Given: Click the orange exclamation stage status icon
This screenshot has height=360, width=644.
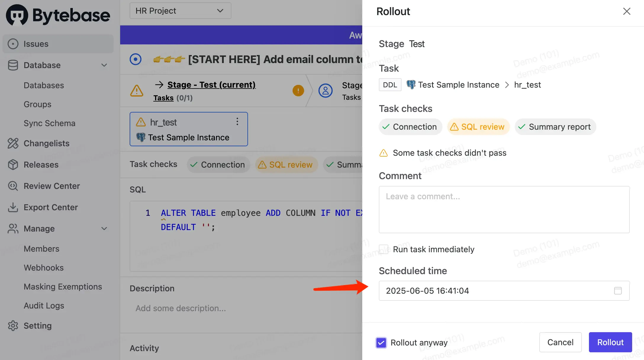Looking at the screenshot, I should (x=298, y=91).
